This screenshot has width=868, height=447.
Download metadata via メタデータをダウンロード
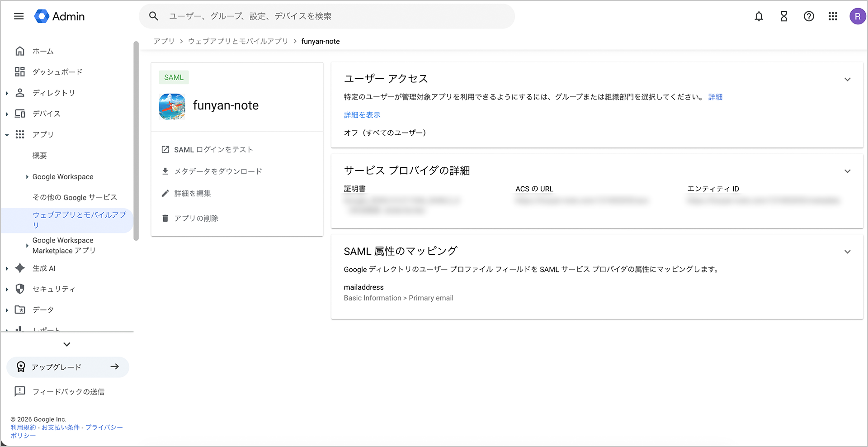click(x=217, y=171)
